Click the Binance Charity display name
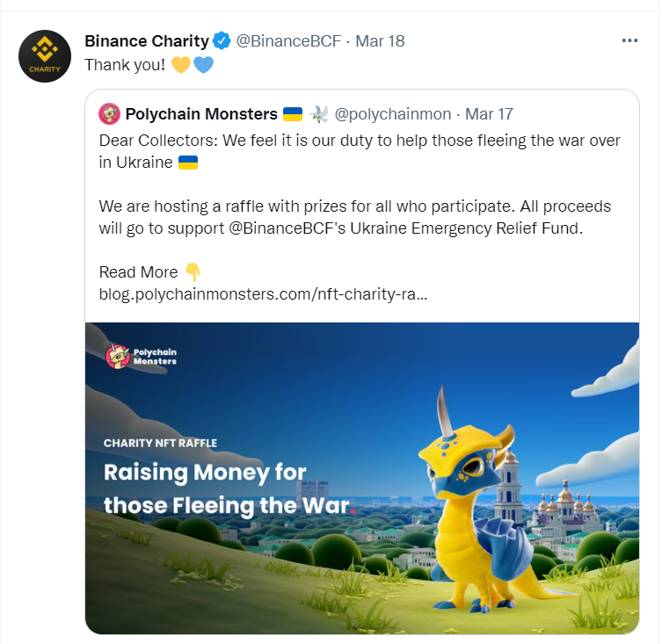This screenshot has width=669, height=644. 147,41
